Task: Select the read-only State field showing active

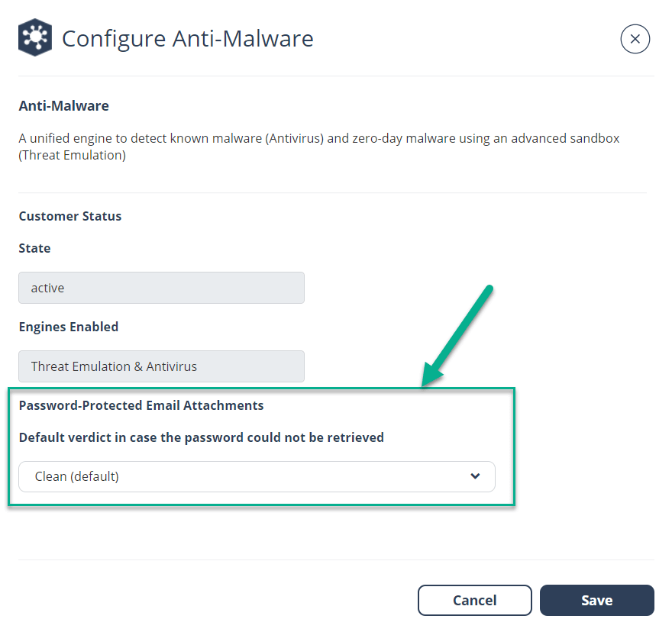Action: (161, 288)
